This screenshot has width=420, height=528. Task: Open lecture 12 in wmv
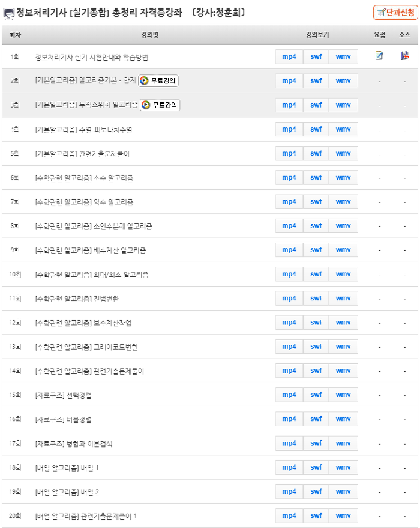[x=343, y=323]
